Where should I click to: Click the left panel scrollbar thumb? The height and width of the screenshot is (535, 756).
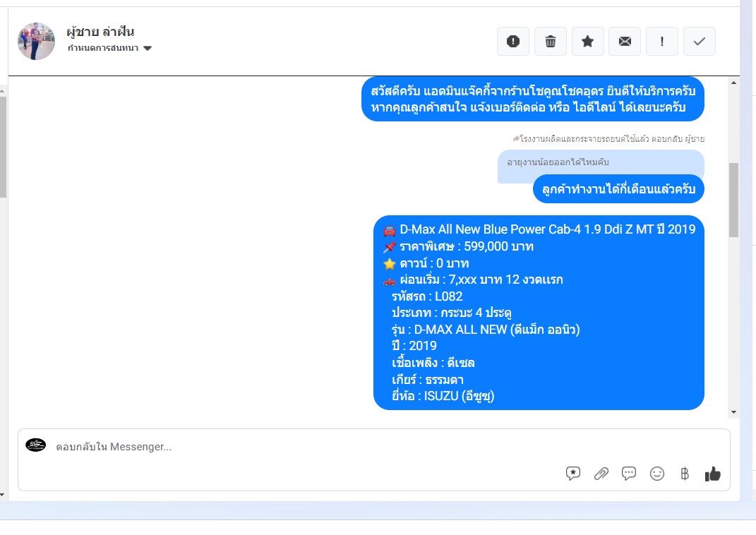click(x=2, y=147)
